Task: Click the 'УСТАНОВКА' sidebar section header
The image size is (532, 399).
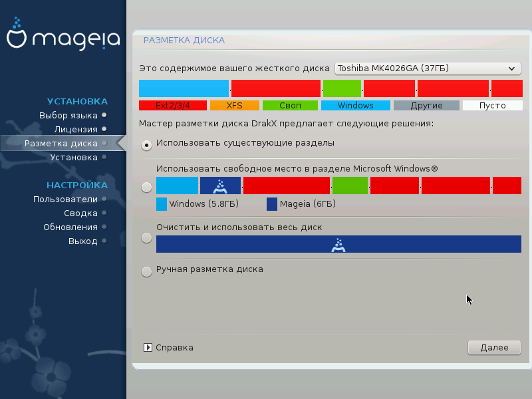Action: 77,102
